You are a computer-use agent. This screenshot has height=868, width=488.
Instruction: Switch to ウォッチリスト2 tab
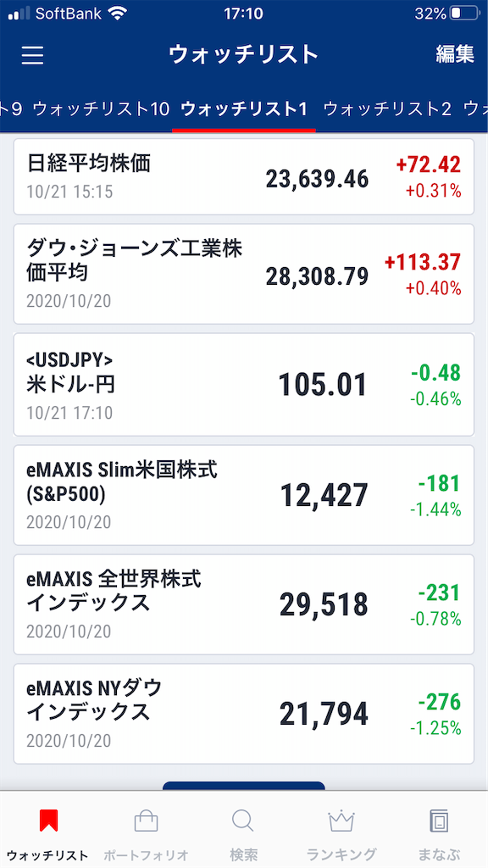(387, 108)
